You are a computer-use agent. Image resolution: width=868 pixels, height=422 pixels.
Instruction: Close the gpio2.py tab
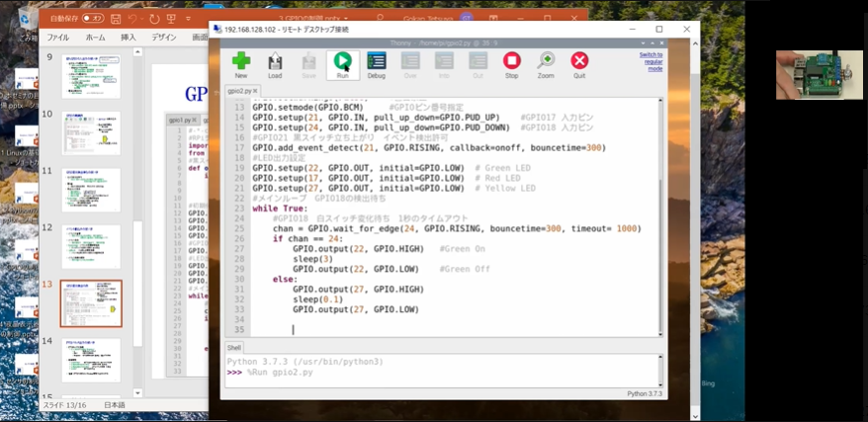pos(255,91)
